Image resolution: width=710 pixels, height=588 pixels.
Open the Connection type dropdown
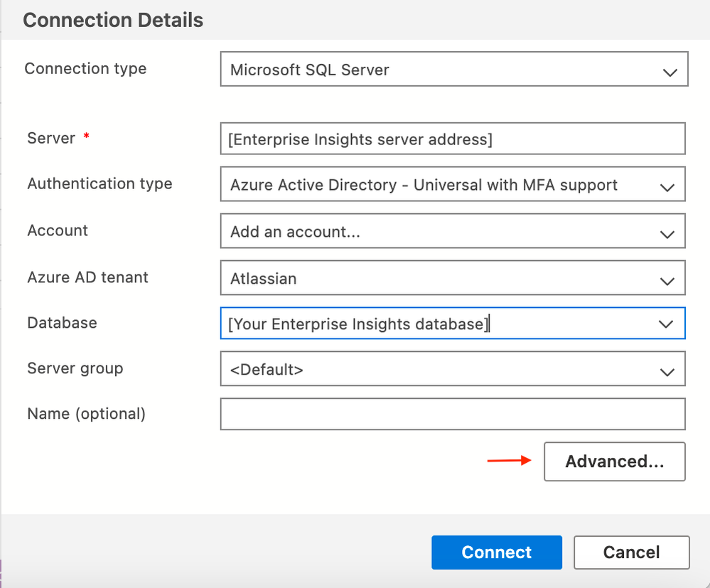coord(453,70)
